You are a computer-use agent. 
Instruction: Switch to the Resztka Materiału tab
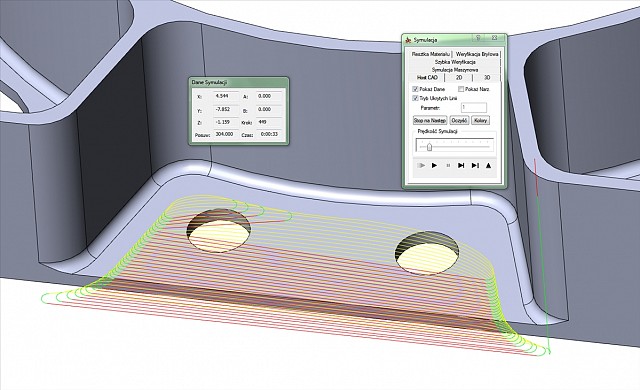click(x=430, y=54)
